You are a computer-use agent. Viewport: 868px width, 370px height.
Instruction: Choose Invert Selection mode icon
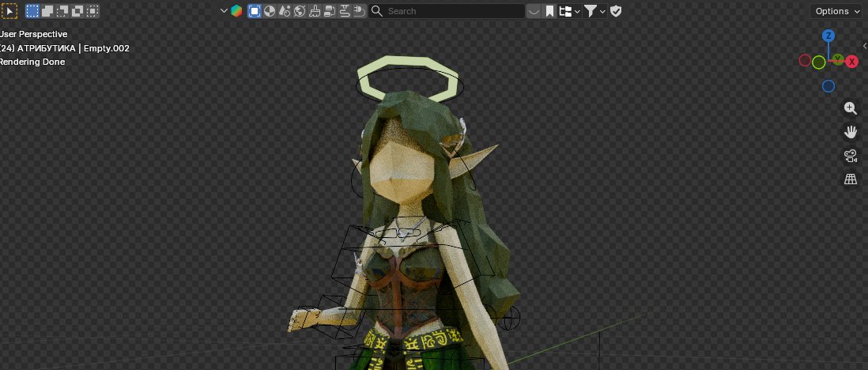point(77,10)
